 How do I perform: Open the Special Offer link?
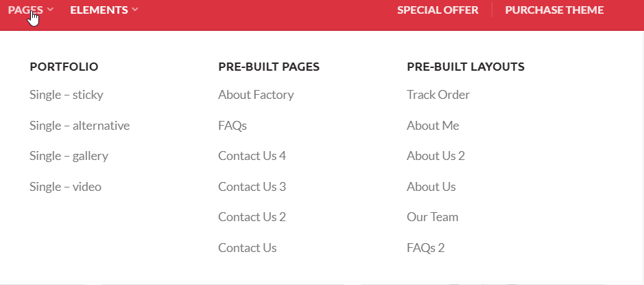[438, 10]
